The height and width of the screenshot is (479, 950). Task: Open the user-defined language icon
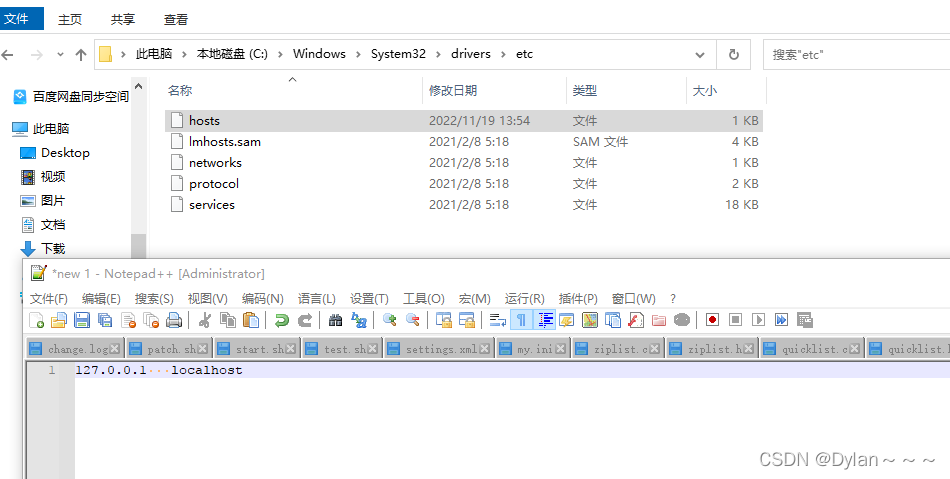567,320
